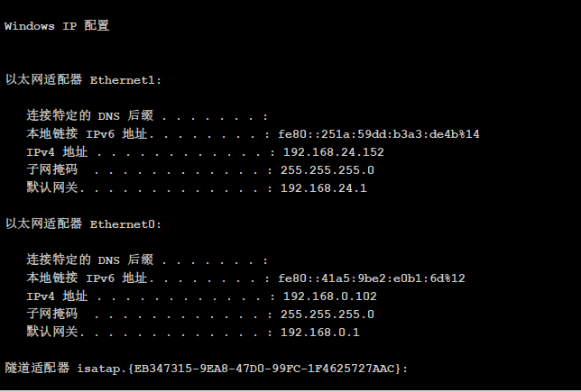Click the Ethernet1 子网掩码 label
581x392 pixels.
pyautogui.click(x=52, y=169)
